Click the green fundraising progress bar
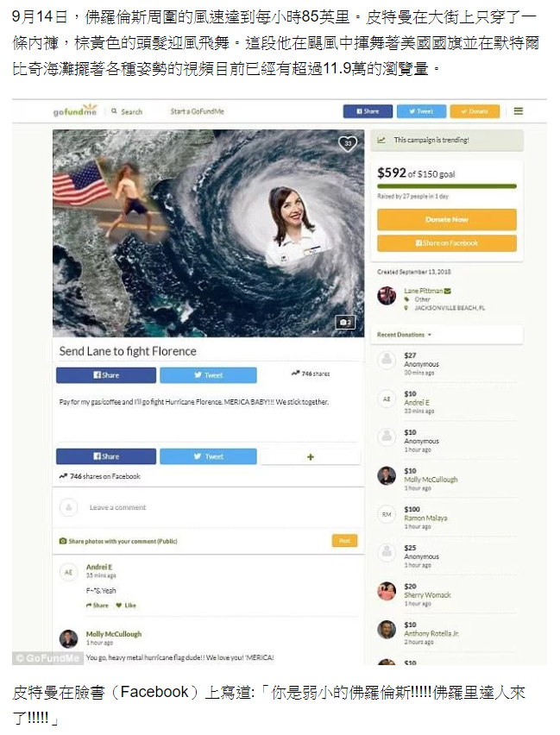The height and width of the screenshot is (735, 560). coord(446,186)
